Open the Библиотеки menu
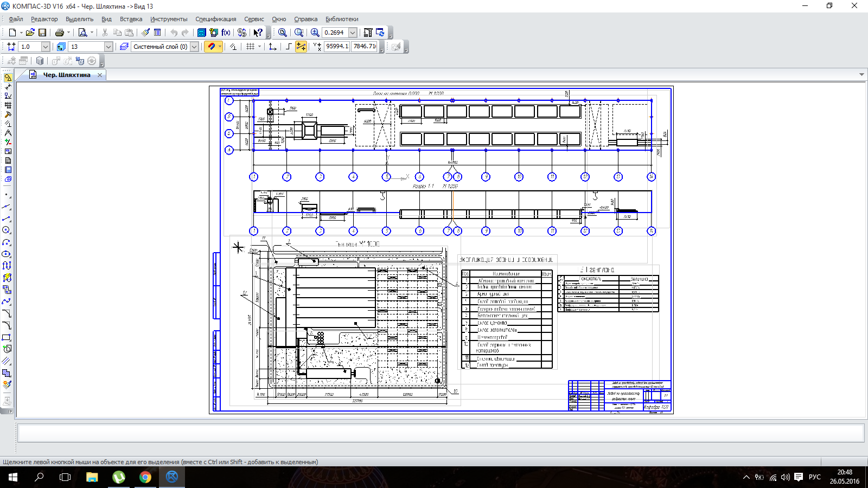 click(342, 19)
